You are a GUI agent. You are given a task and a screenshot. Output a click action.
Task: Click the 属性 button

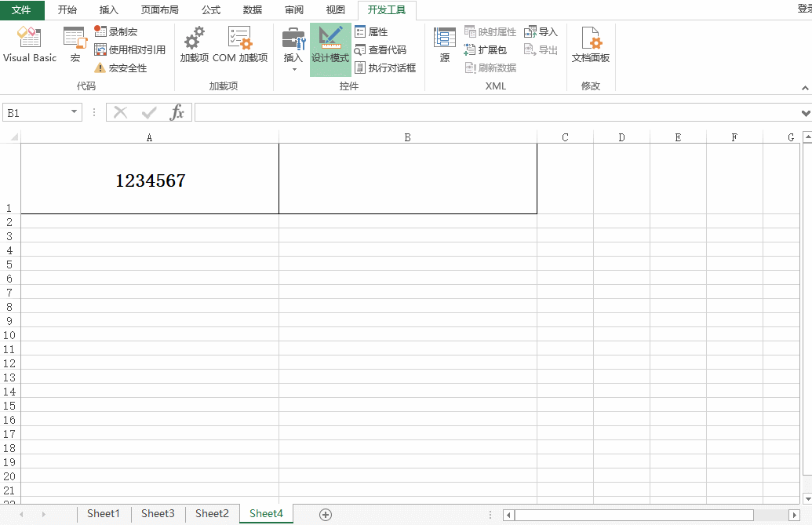pos(374,31)
